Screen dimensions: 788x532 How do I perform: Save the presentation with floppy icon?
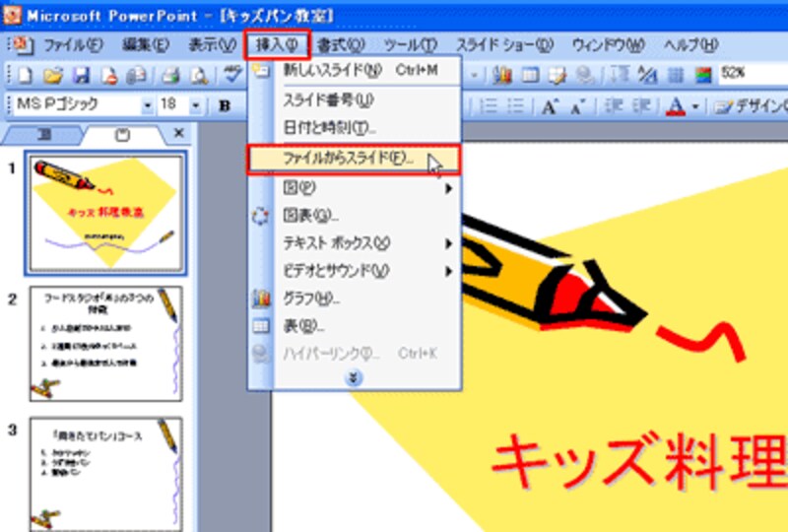pos(81,76)
